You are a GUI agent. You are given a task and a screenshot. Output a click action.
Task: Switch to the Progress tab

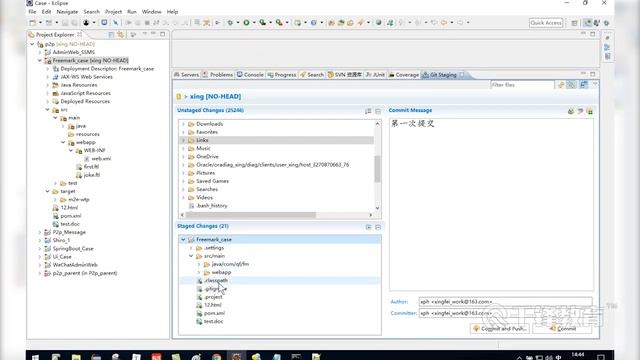pos(282,75)
